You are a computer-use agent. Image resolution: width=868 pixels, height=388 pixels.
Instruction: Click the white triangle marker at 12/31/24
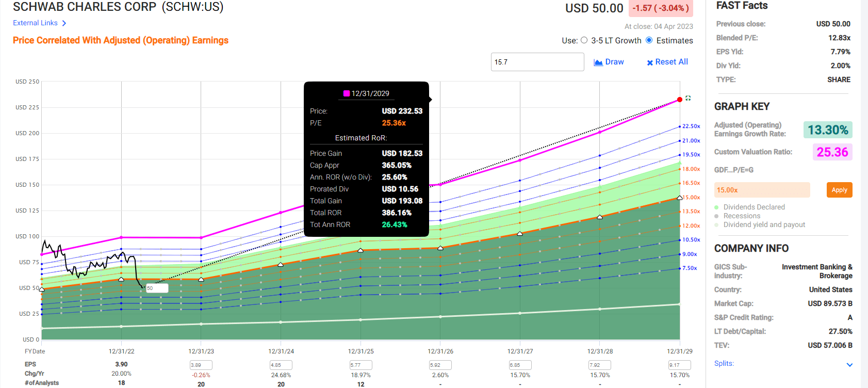click(281, 265)
